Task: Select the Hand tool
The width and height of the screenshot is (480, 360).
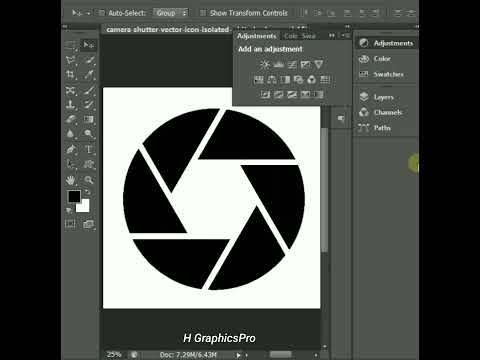Action: pyautogui.click(x=71, y=180)
